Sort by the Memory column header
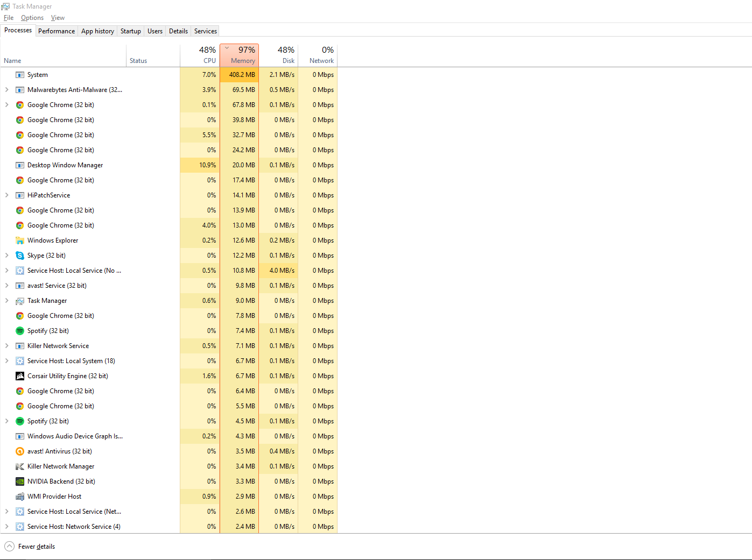Image resolution: width=752 pixels, height=560 pixels. 240,55
